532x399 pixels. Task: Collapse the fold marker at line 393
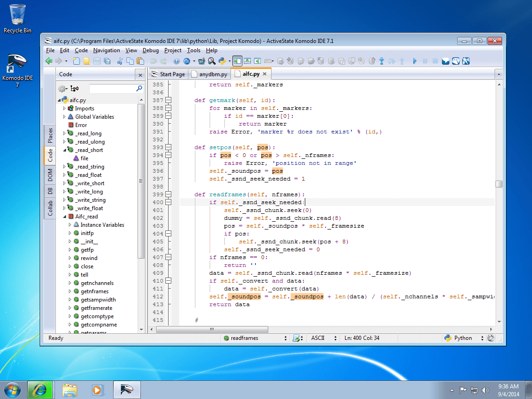(x=168, y=147)
